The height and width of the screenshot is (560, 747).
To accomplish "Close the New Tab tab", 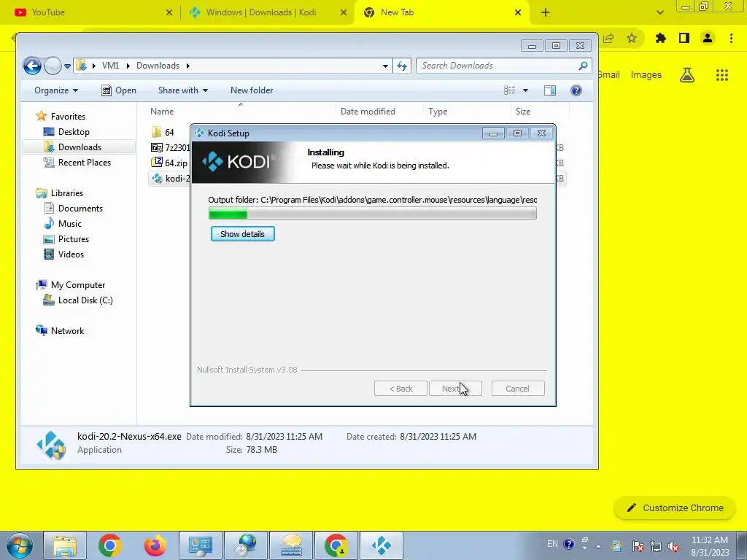I will 518,12.
